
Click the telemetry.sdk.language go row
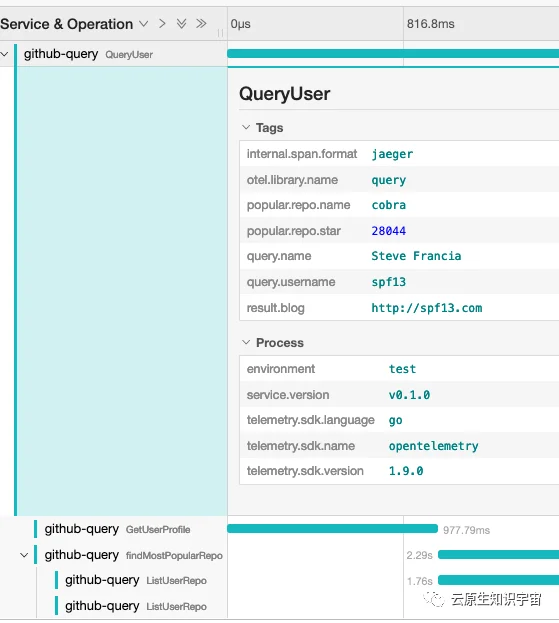(399, 420)
